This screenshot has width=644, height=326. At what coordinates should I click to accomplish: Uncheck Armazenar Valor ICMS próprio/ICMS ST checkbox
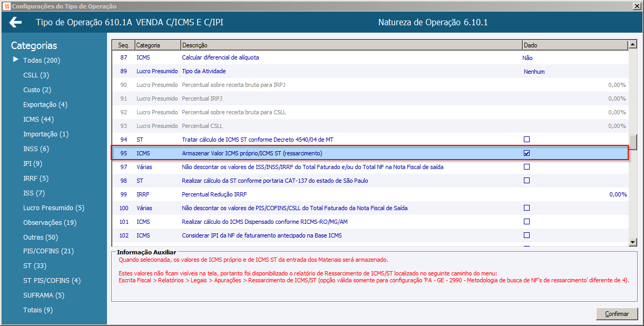click(x=526, y=153)
